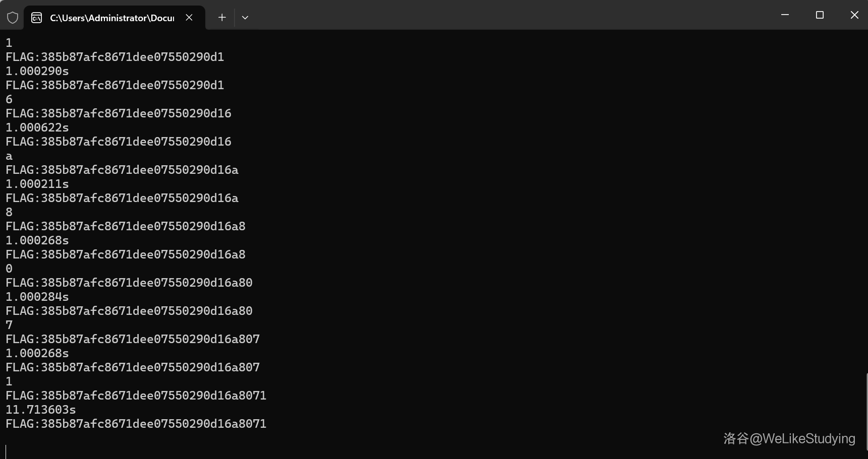Click the 1.000284s timing output
Image resolution: width=868 pixels, height=459 pixels.
coord(37,297)
